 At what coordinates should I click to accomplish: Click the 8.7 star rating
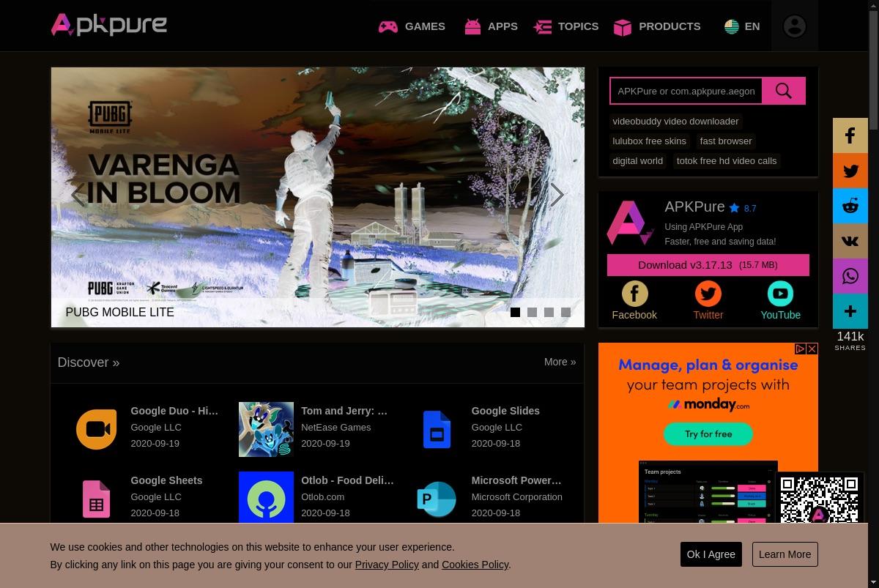pos(743,208)
